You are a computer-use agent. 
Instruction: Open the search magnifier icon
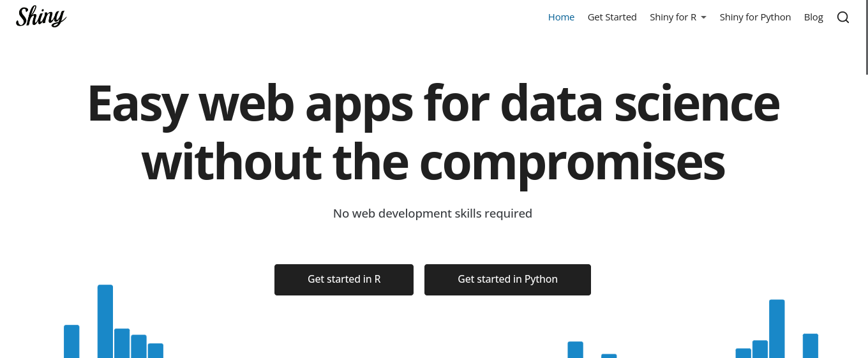tap(842, 17)
